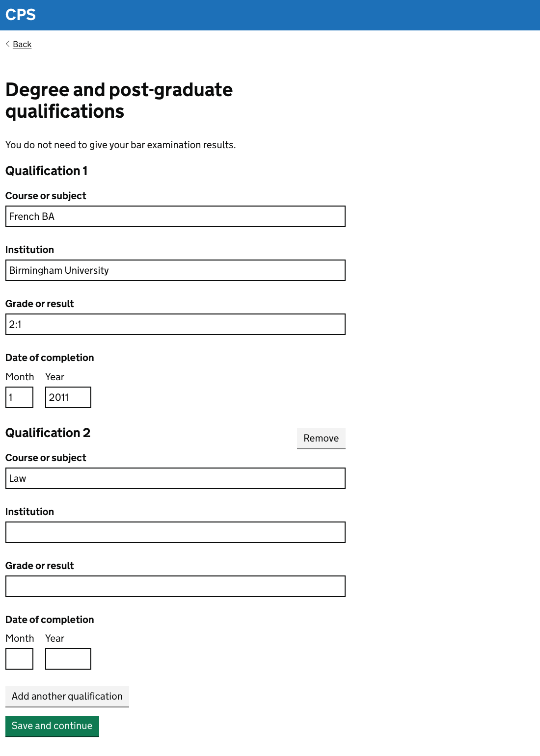Click the Month field for Qualification 1

19,397
